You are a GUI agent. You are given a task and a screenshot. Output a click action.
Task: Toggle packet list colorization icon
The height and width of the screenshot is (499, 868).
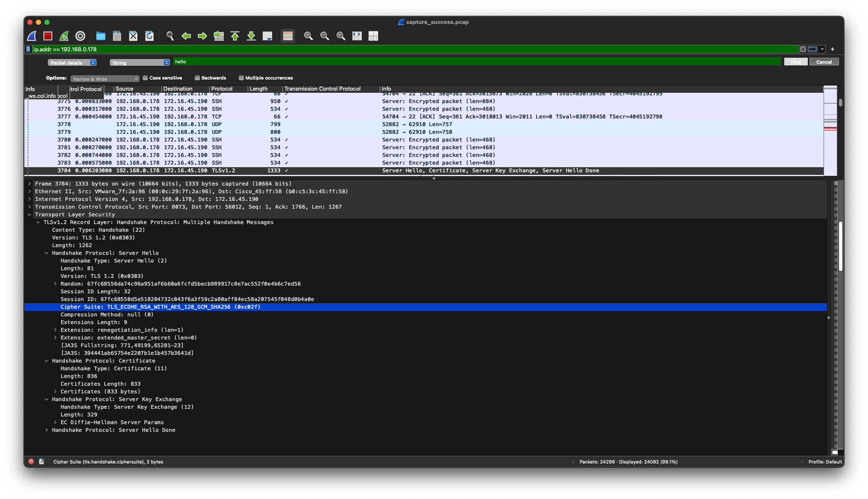(288, 36)
